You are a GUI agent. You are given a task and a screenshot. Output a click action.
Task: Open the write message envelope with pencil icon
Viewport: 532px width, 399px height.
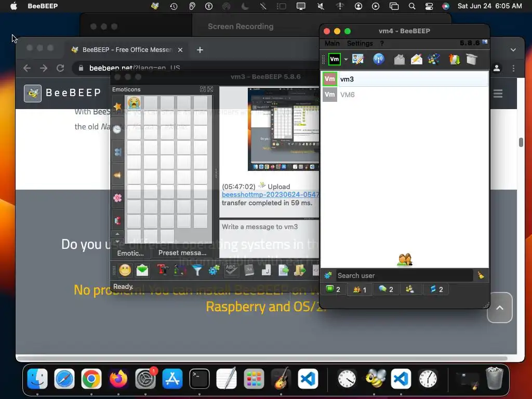coord(417,59)
